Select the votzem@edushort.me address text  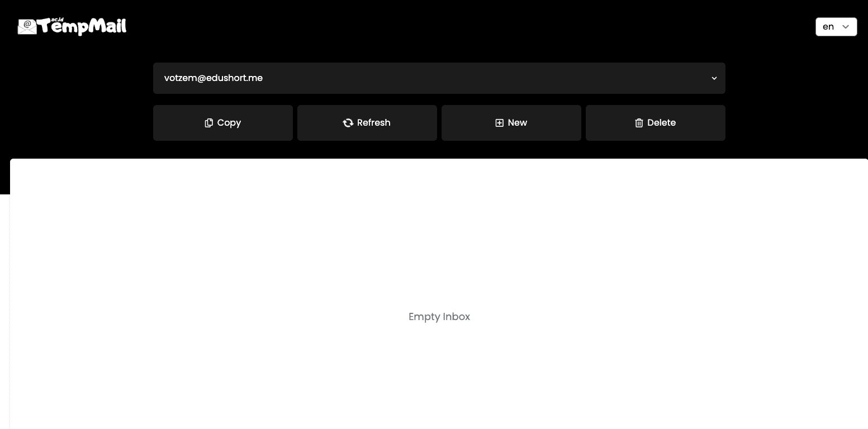click(214, 78)
